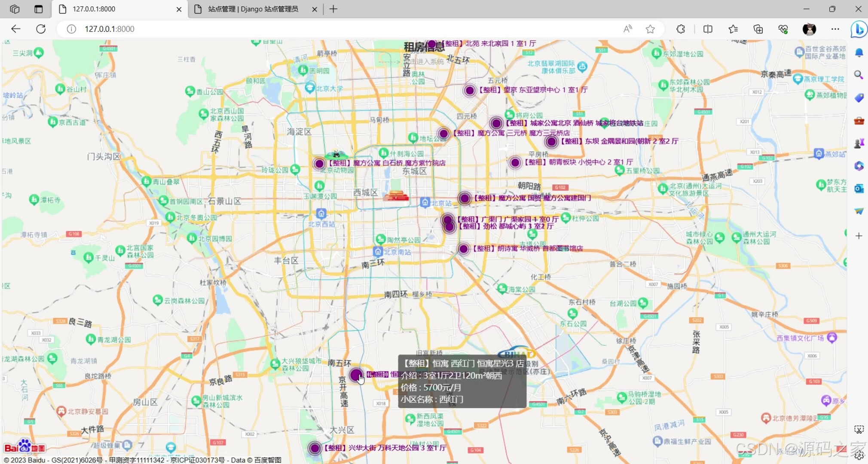
Task: Switch to the 127.0.0.1:8000 tab
Action: click(119, 9)
